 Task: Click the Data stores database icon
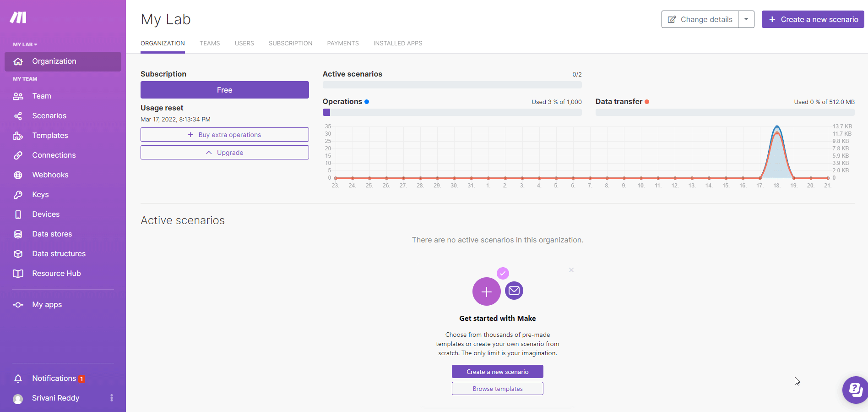pos(18,234)
